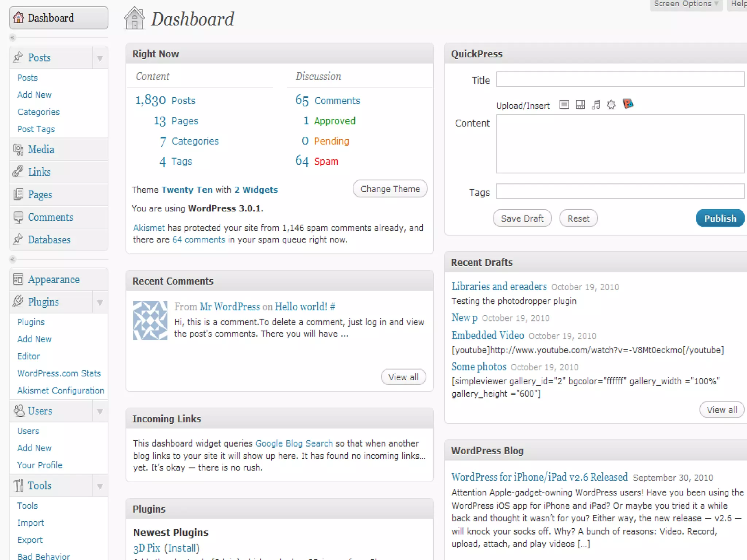The image size is (747, 560).
Task: Click the Mr WordPress commenter avatar
Action: tap(150, 320)
